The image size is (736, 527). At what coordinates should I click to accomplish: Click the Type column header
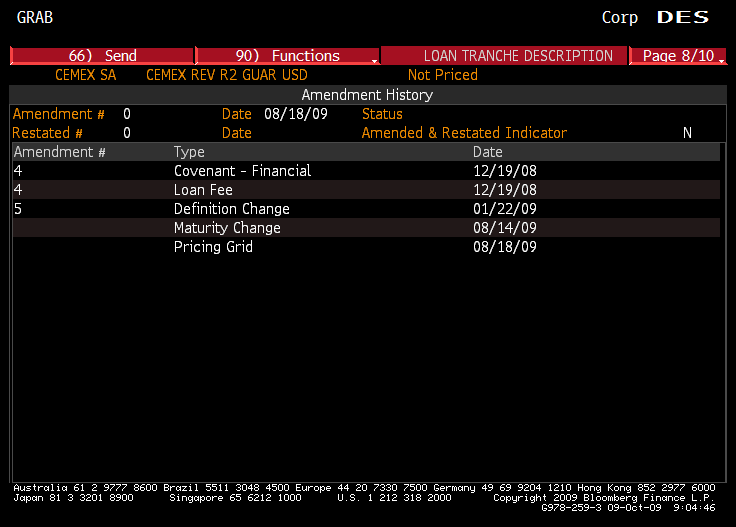(x=189, y=152)
